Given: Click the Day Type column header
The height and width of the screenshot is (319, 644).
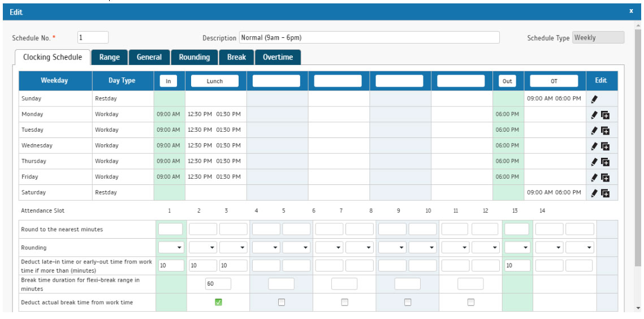Looking at the screenshot, I should [123, 81].
